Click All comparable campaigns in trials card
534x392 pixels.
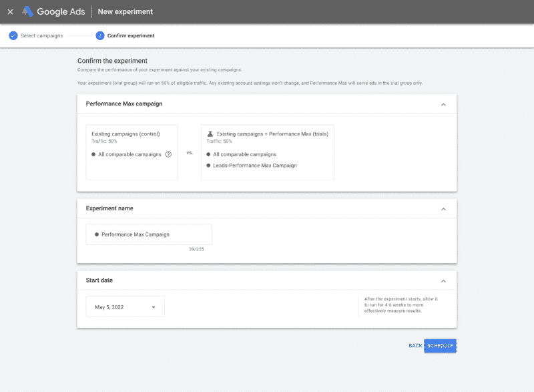(244, 154)
